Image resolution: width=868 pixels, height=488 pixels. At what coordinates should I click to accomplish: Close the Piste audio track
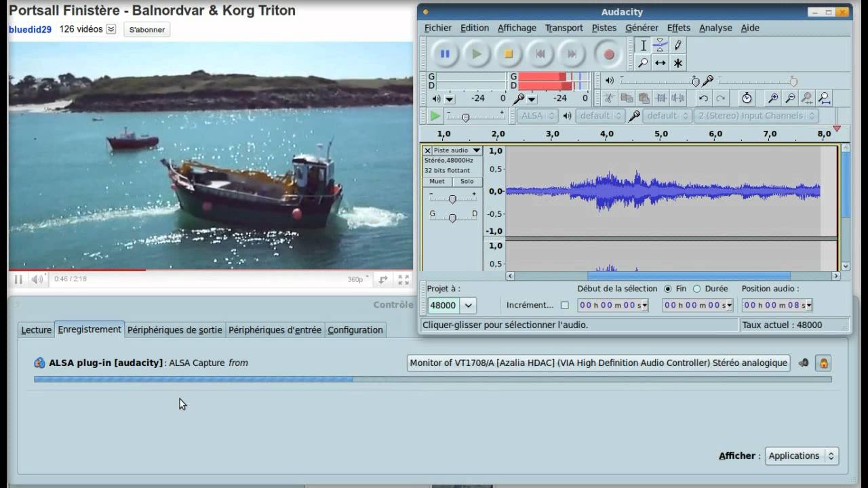pos(427,150)
